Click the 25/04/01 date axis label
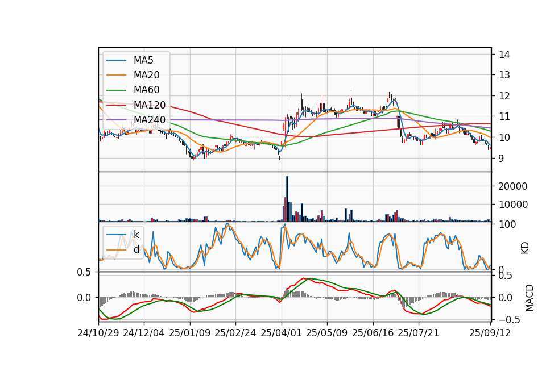 pyautogui.click(x=282, y=333)
